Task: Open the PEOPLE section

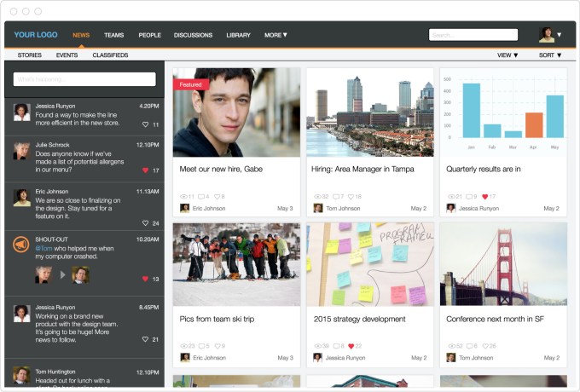Action: [x=150, y=35]
